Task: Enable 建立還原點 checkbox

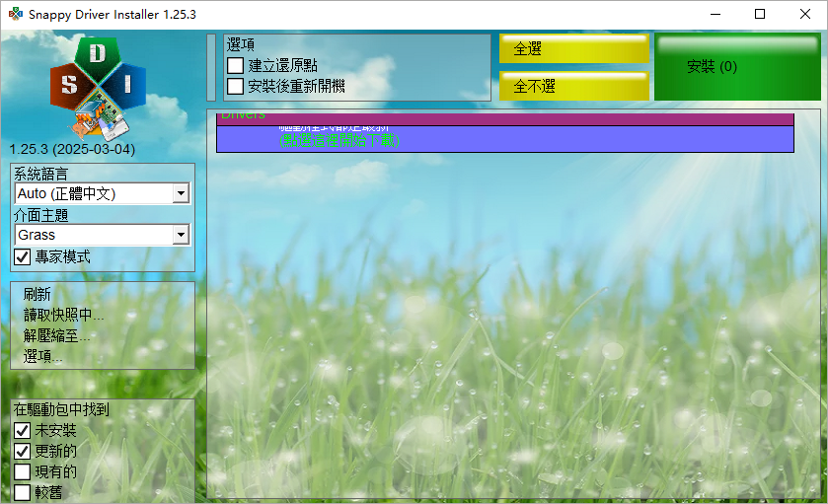Action: pyautogui.click(x=235, y=65)
